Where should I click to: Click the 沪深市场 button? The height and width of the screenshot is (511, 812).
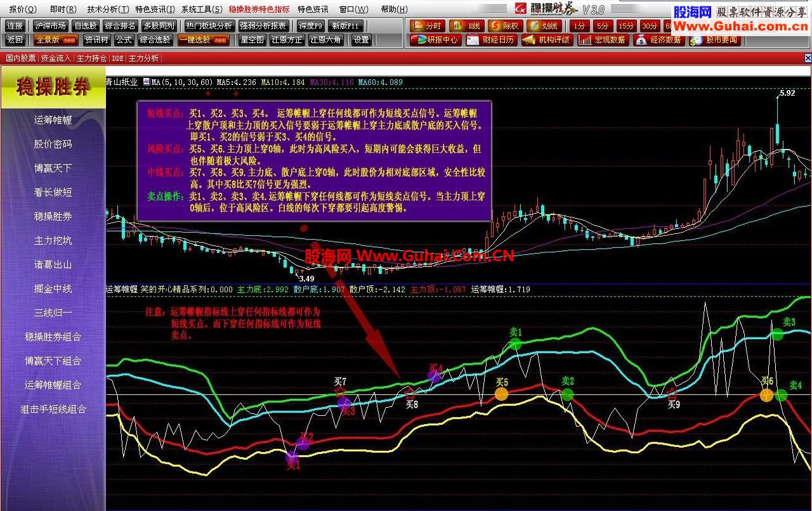[x=51, y=26]
